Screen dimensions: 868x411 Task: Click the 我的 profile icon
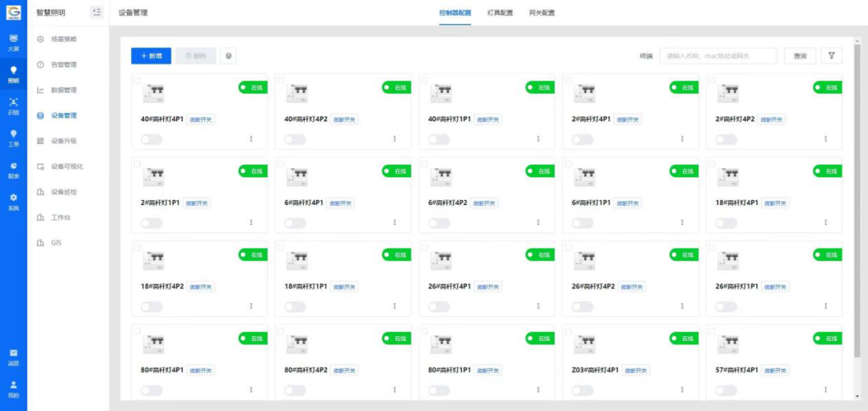[13, 388]
